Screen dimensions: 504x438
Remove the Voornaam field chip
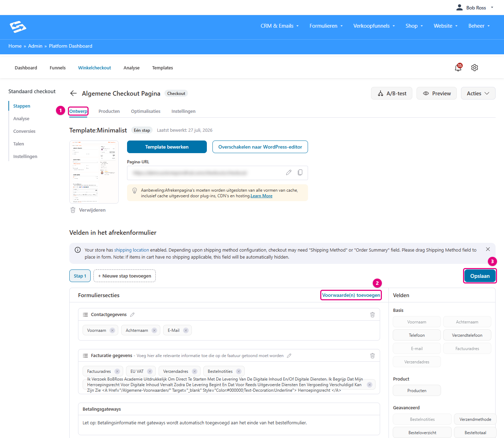(x=112, y=330)
